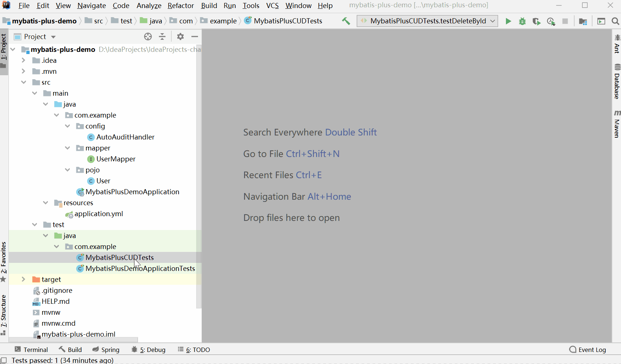This screenshot has width=621, height=364.
Task: Open the Refactor menu
Action: [x=180, y=5]
